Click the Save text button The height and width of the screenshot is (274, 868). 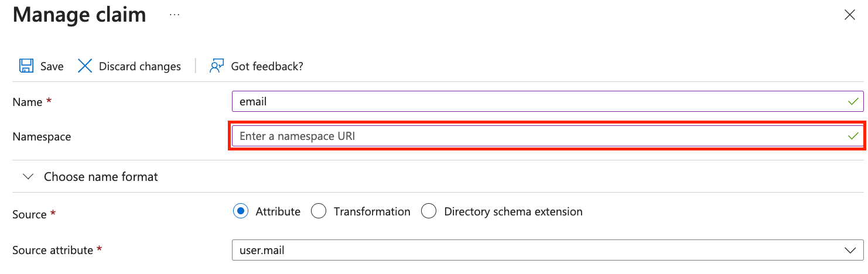pos(52,66)
